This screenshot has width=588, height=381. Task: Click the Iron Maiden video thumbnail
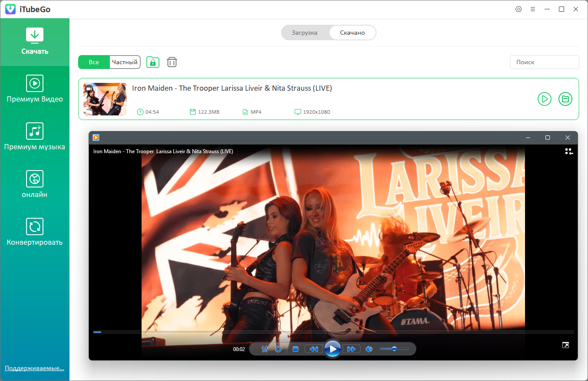(x=105, y=99)
